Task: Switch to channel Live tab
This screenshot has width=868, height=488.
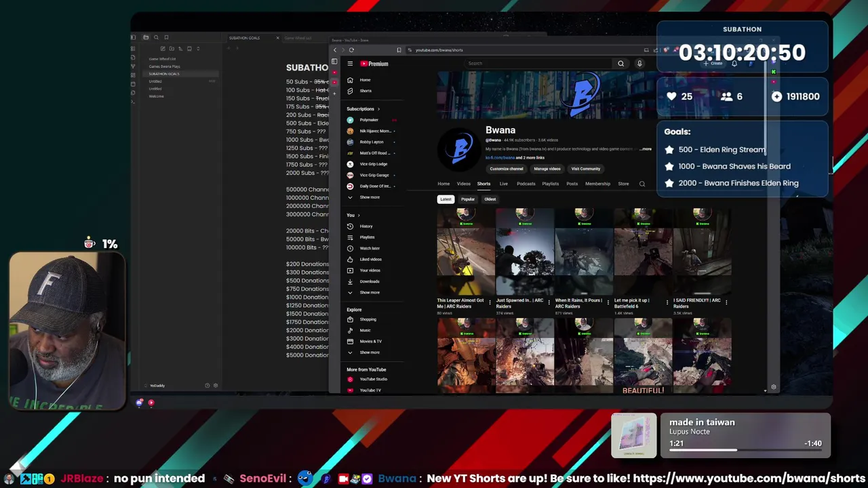Action: click(x=503, y=184)
